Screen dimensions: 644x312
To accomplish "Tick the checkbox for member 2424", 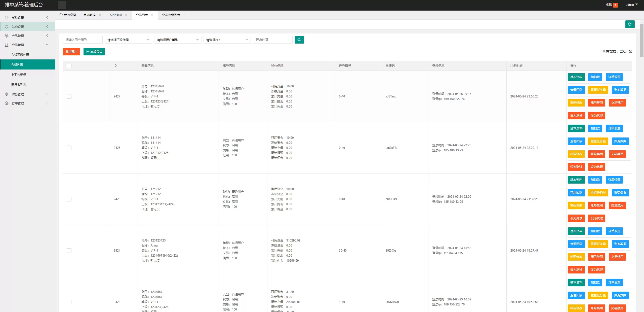I will coord(69,251).
